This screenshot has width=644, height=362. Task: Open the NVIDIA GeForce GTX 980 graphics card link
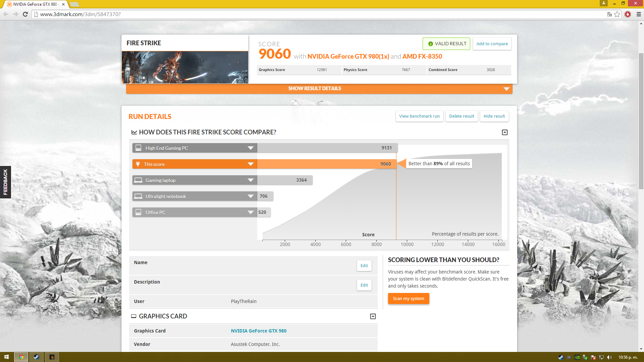click(259, 331)
